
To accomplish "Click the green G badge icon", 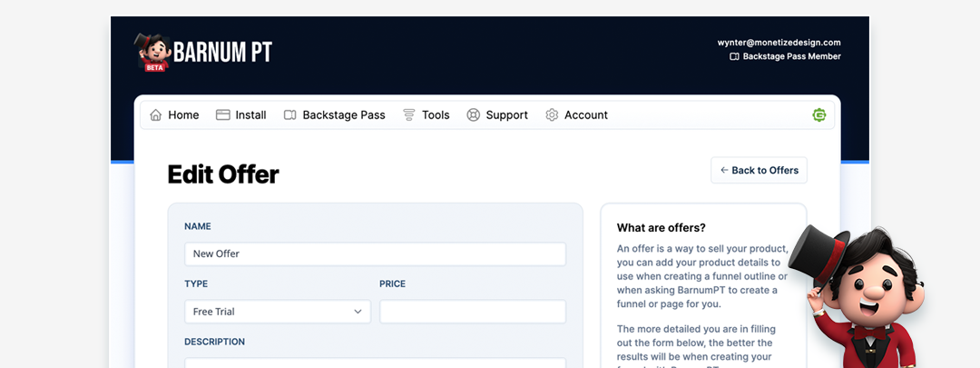I will point(818,115).
